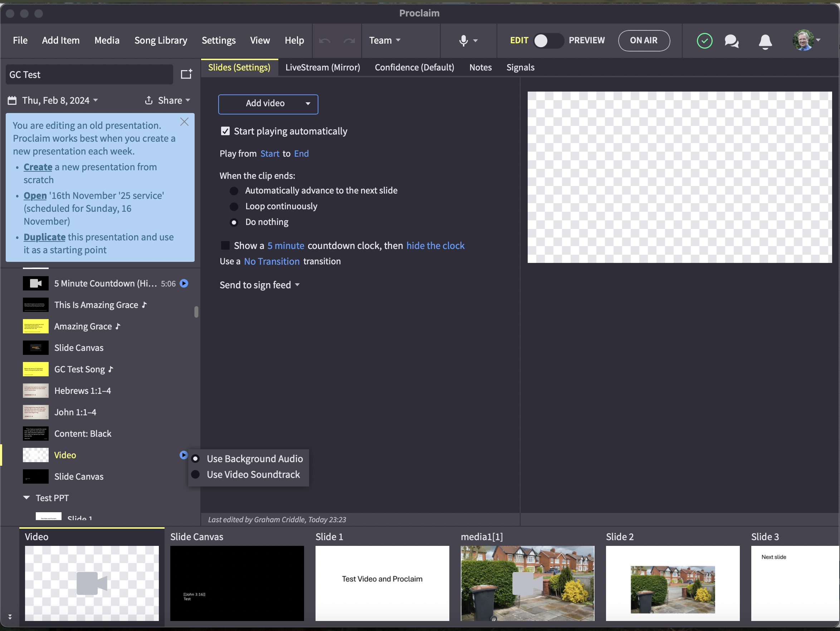Enable the countdown clock checkbox
840x631 pixels.
(x=225, y=246)
